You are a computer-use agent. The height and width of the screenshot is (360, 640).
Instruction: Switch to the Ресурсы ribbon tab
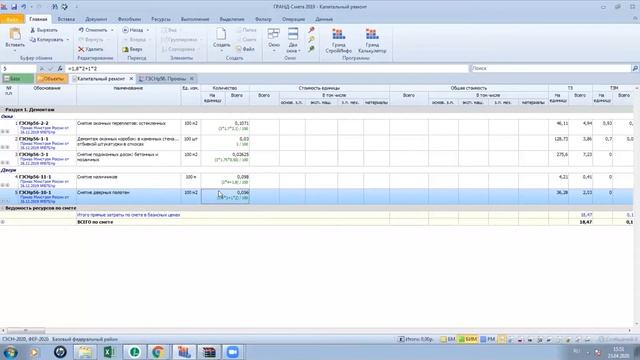[161, 19]
